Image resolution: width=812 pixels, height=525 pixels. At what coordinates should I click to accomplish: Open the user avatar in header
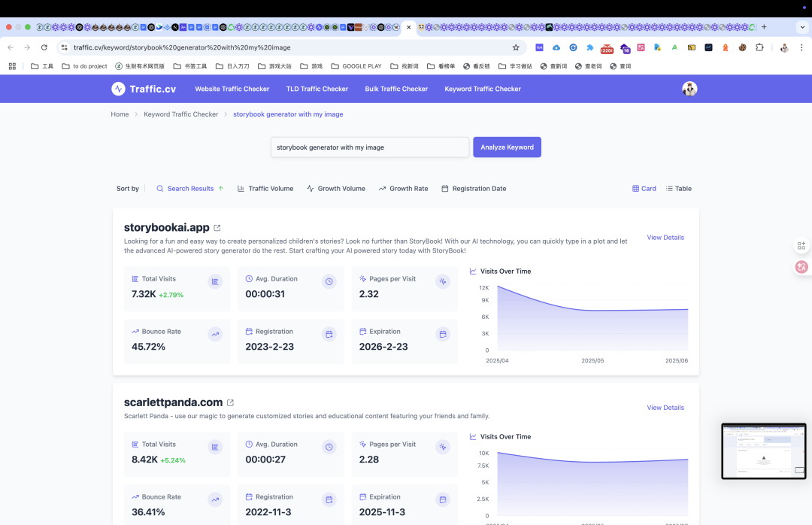pos(689,90)
